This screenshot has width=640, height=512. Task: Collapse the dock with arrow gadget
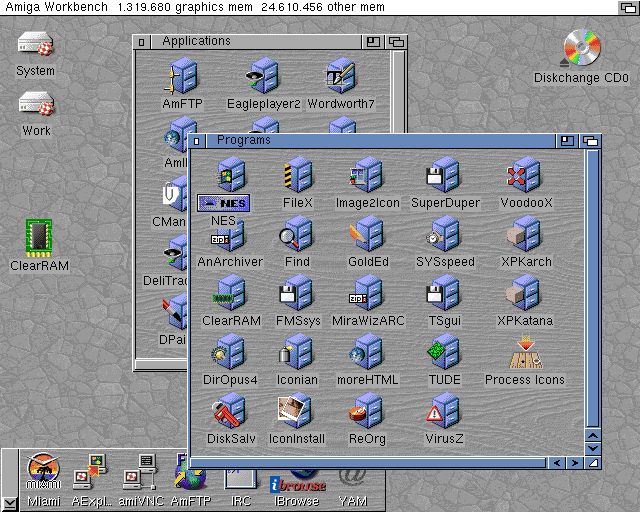9,503
